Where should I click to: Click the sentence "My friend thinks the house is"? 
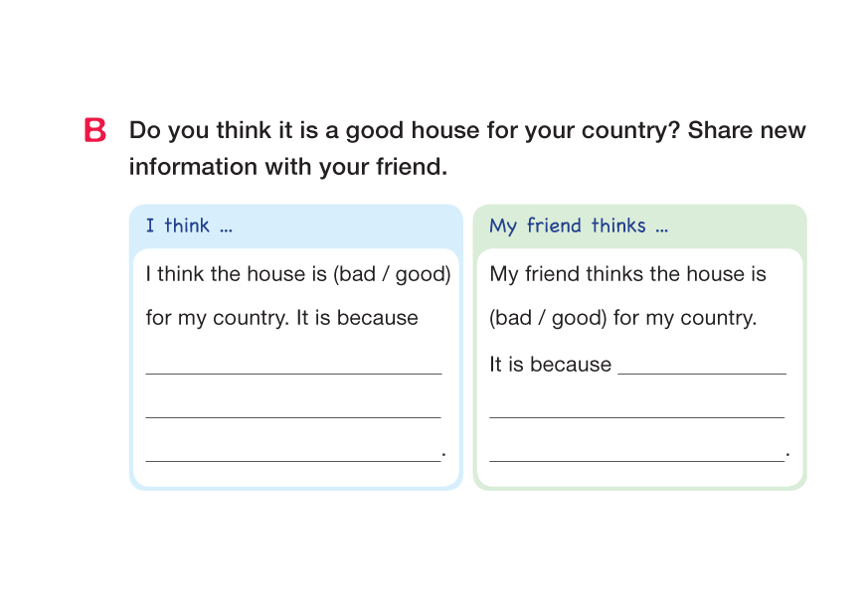coord(627,274)
